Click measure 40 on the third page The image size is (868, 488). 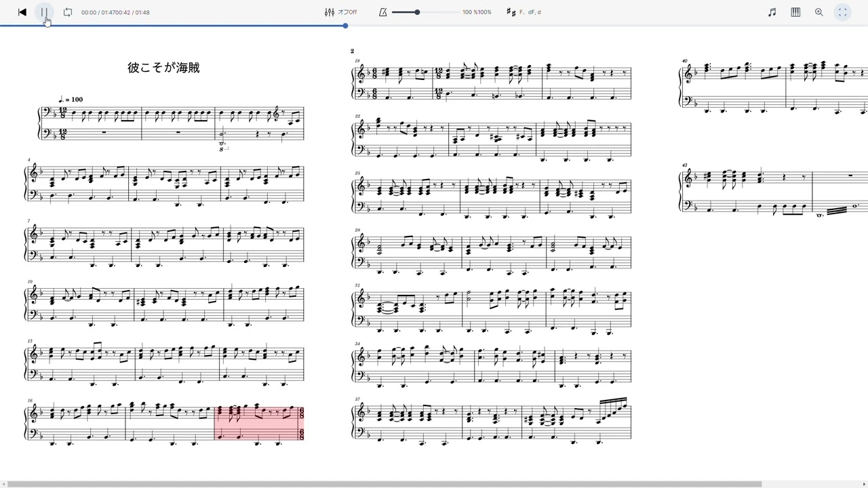734,87
